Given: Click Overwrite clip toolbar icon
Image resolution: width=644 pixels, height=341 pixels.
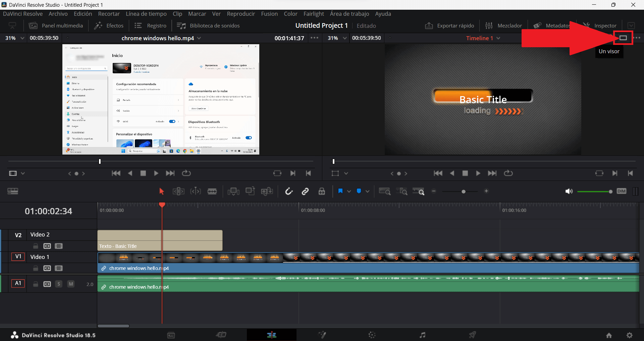Looking at the screenshot, I should coord(250,191).
